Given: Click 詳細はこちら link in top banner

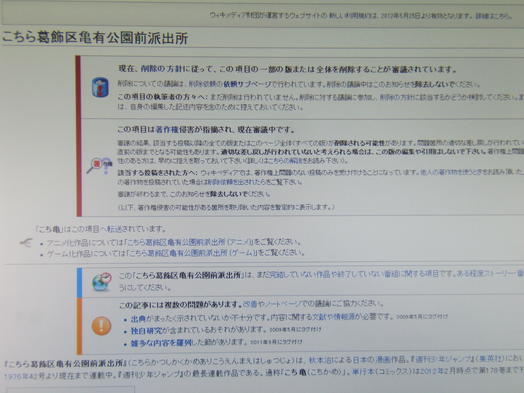Looking at the screenshot, I should [493, 16].
